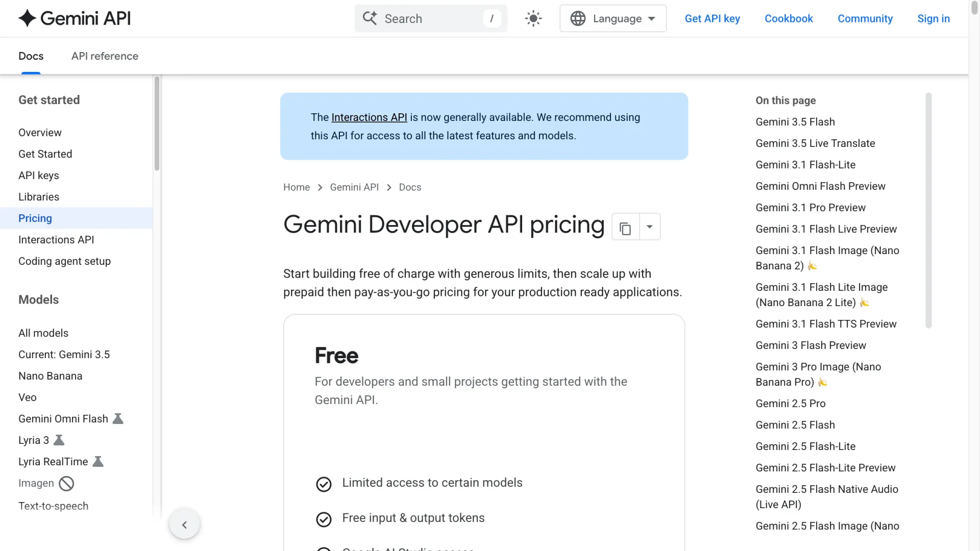Click the flask icon beside Lyria RealTime
Screen dimensions: 980x551
tap(98, 462)
